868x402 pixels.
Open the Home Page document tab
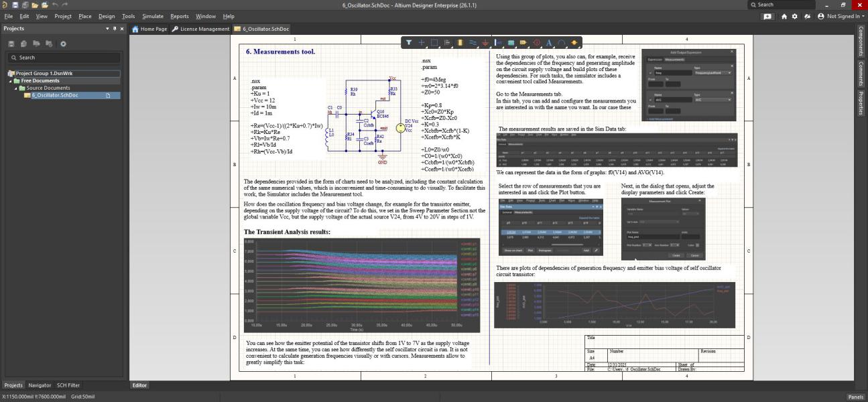pyautogui.click(x=149, y=29)
